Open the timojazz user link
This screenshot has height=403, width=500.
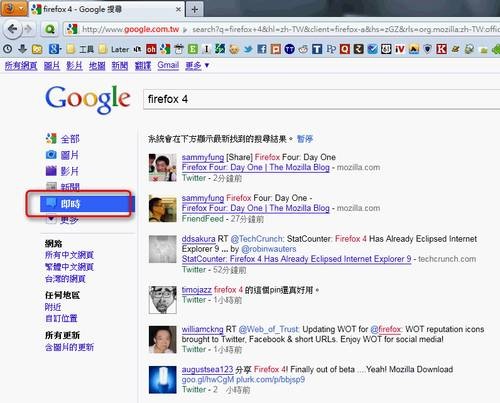pos(197,290)
